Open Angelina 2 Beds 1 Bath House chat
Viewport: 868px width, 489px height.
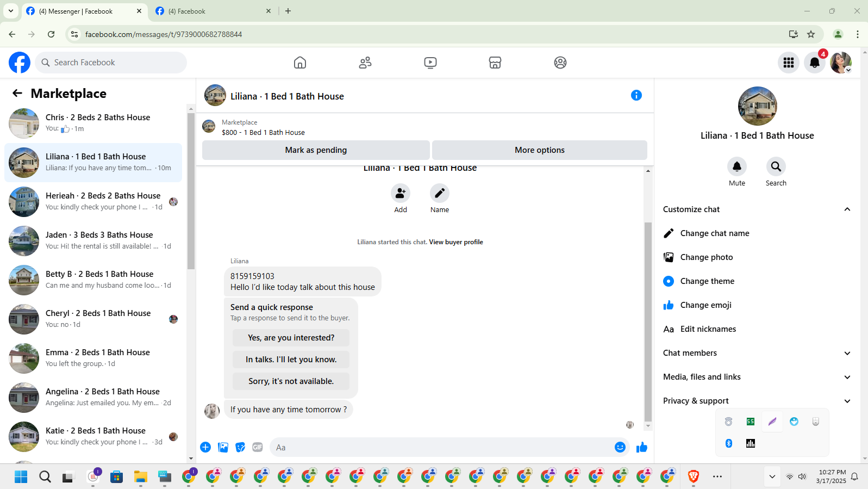[x=93, y=397]
